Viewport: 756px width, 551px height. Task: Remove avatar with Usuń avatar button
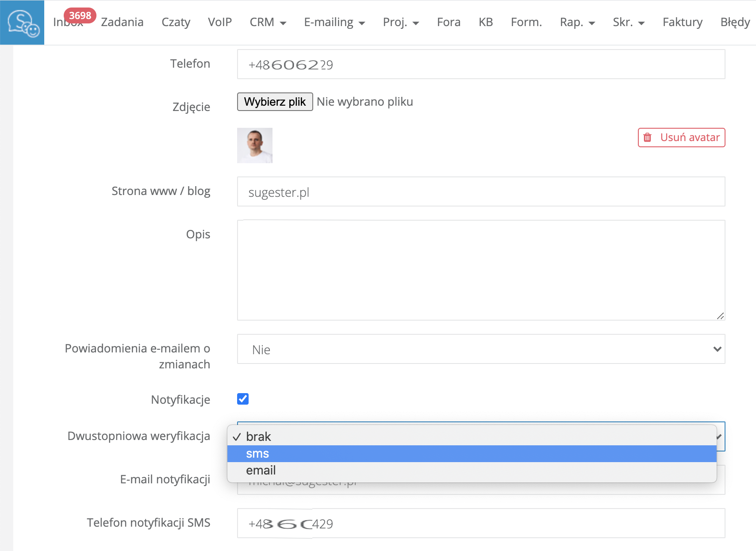coord(681,138)
